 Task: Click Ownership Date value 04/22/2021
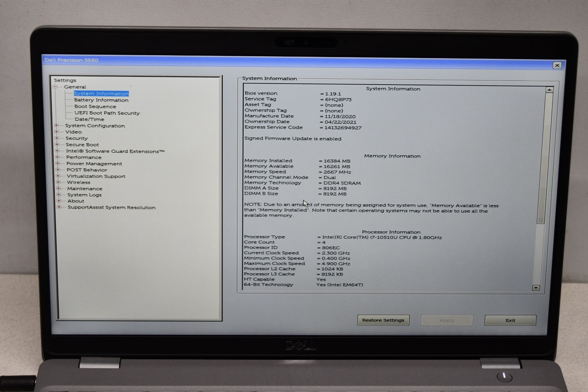340,122
